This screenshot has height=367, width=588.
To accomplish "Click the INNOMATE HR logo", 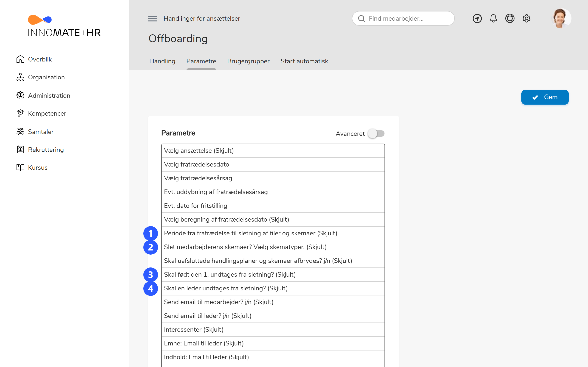I will pos(64,25).
